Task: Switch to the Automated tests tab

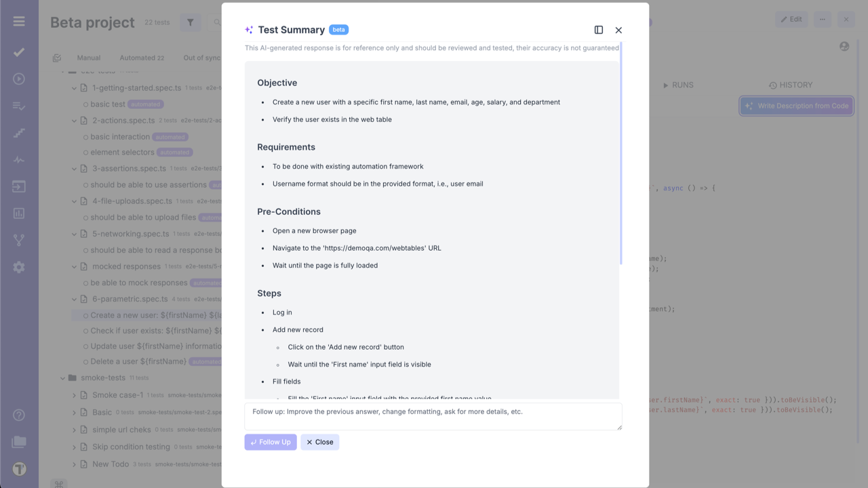Action: pyautogui.click(x=142, y=58)
